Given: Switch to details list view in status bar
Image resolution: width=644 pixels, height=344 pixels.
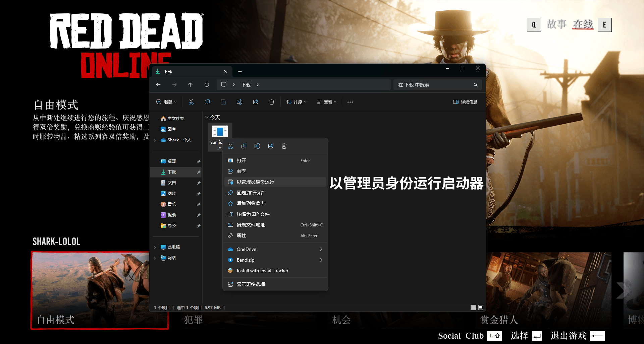Looking at the screenshot, I should [x=473, y=307].
